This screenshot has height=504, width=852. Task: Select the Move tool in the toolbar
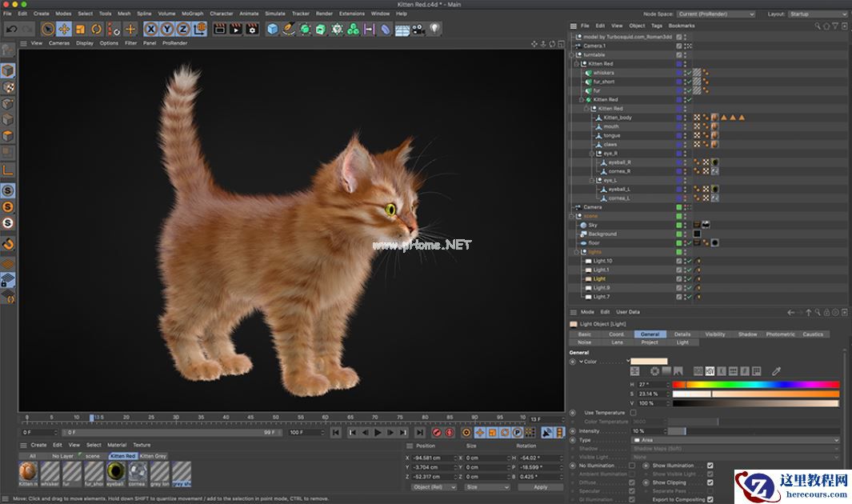click(x=64, y=29)
